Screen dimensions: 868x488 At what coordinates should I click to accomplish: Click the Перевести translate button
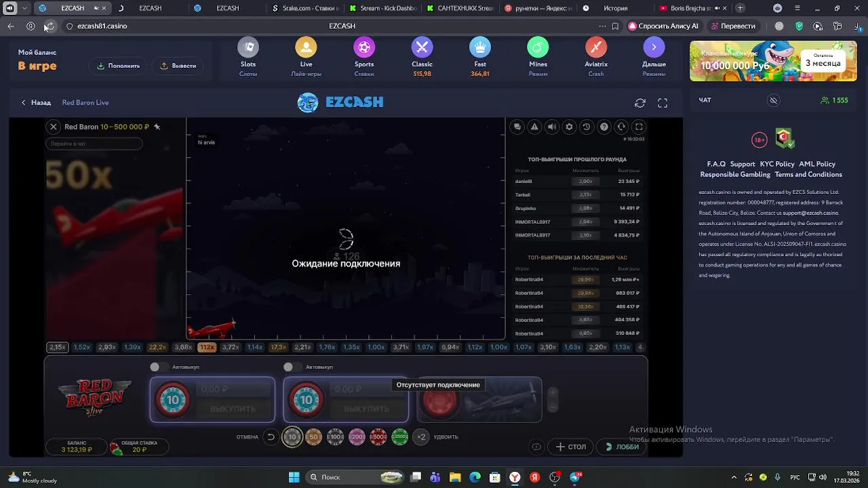[733, 26]
